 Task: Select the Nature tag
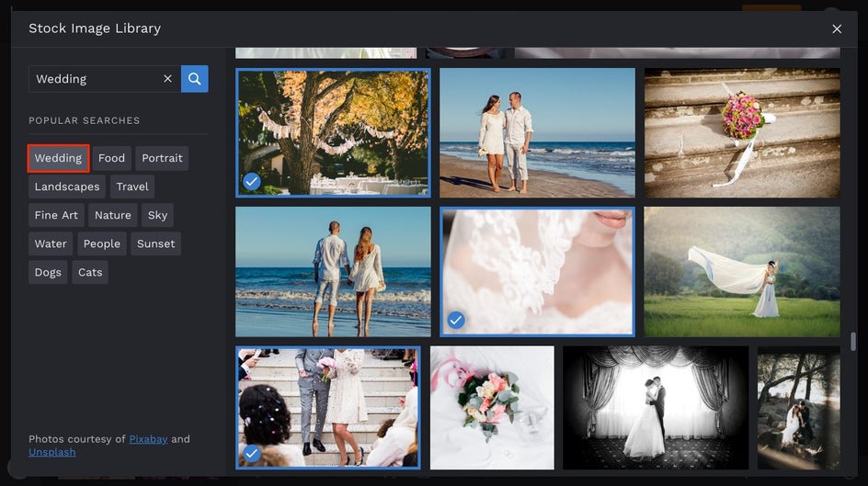(x=113, y=215)
